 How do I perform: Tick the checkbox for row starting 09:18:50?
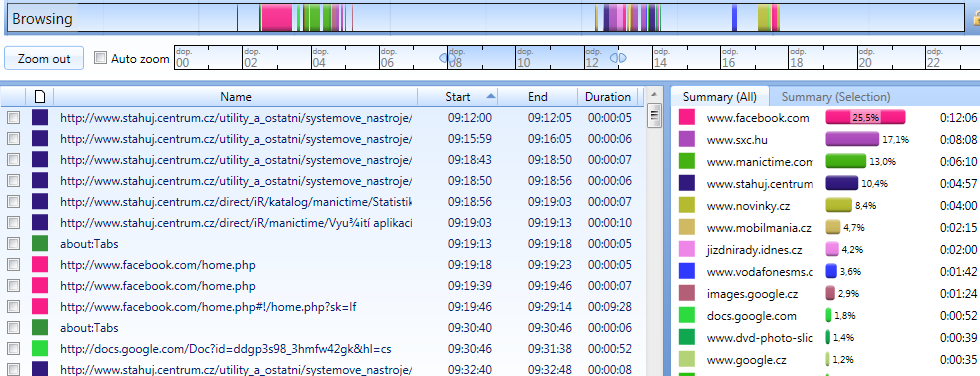point(13,181)
